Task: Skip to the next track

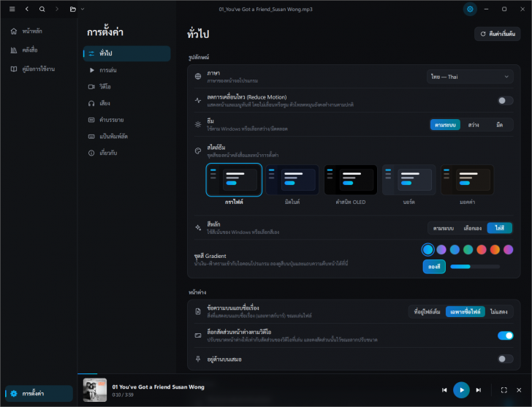Action: (x=479, y=390)
